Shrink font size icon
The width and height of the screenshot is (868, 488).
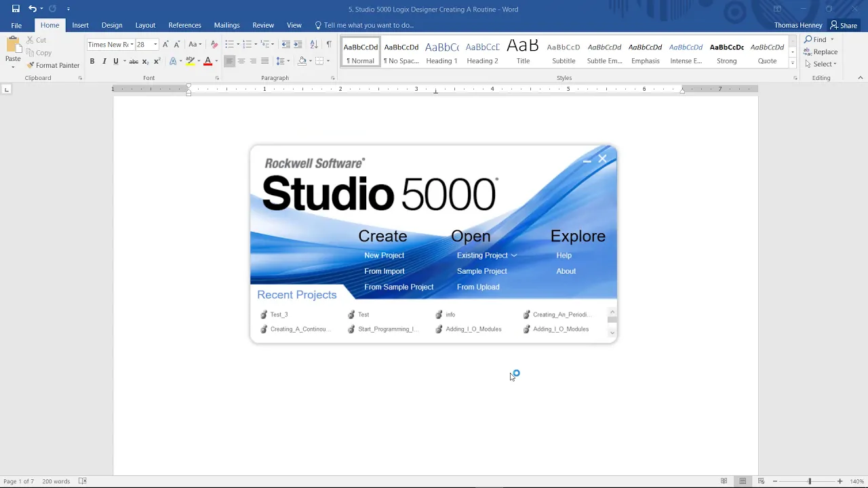[176, 45]
